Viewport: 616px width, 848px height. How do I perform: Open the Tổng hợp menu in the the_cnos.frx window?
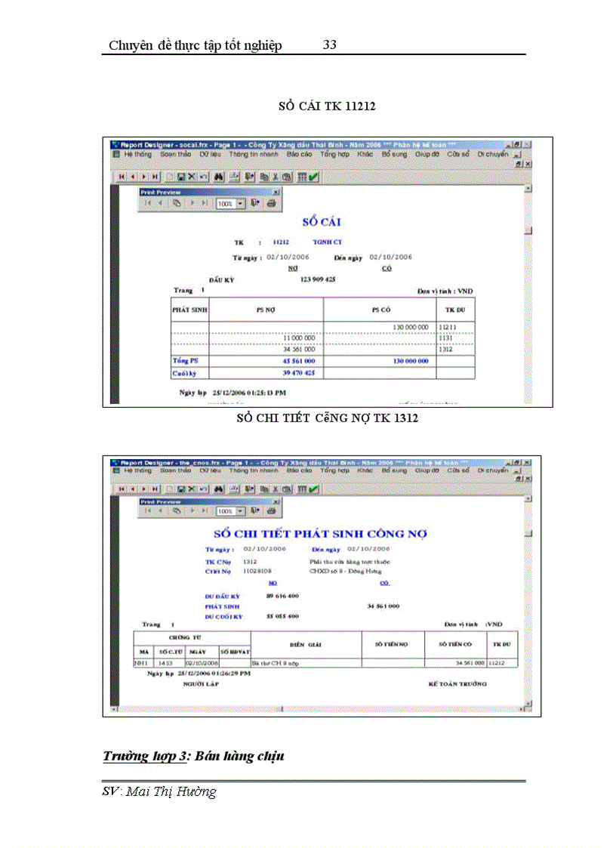click(334, 470)
